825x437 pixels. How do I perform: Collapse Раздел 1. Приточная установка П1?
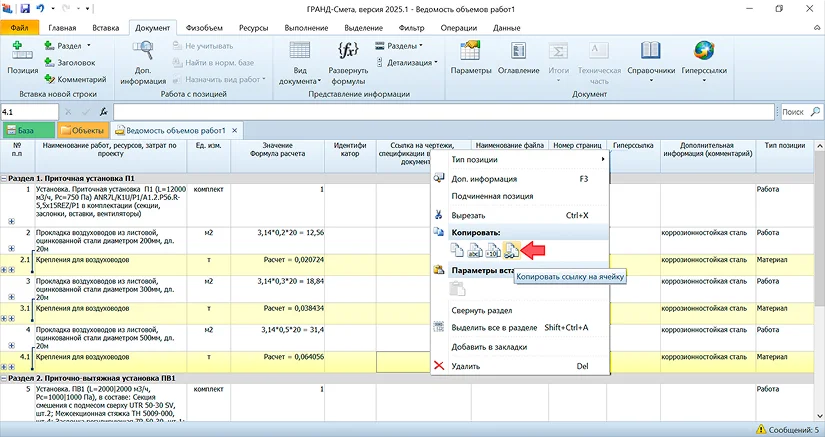4,179
